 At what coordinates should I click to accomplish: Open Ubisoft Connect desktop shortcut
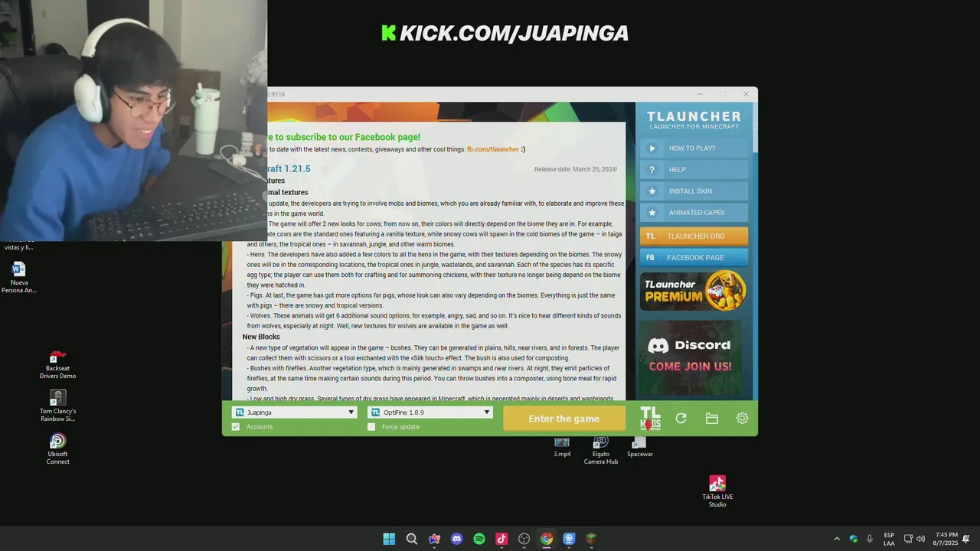click(x=57, y=449)
